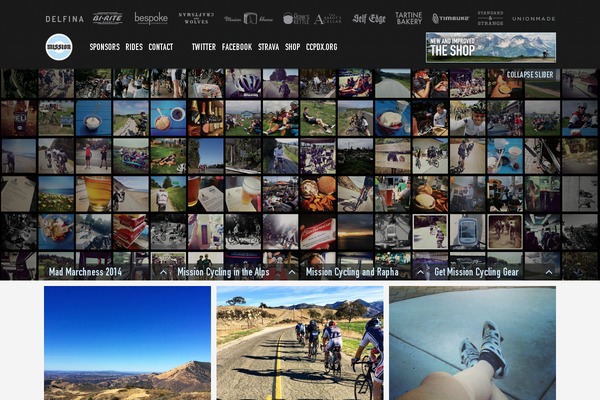The image size is (600, 400).
Task: Expand chevron beside Mission Cycling and Rapha
Action: tap(420, 272)
